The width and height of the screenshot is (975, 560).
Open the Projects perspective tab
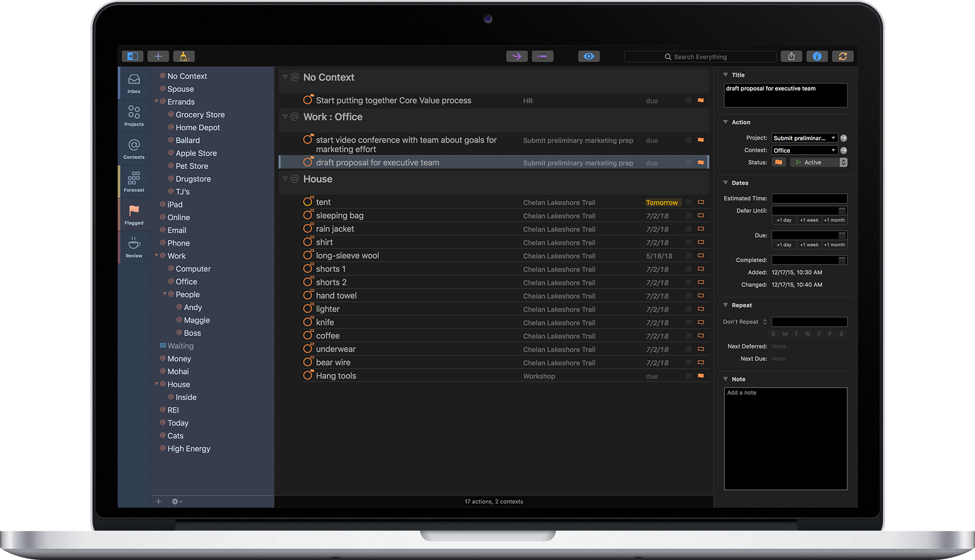click(x=134, y=116)
